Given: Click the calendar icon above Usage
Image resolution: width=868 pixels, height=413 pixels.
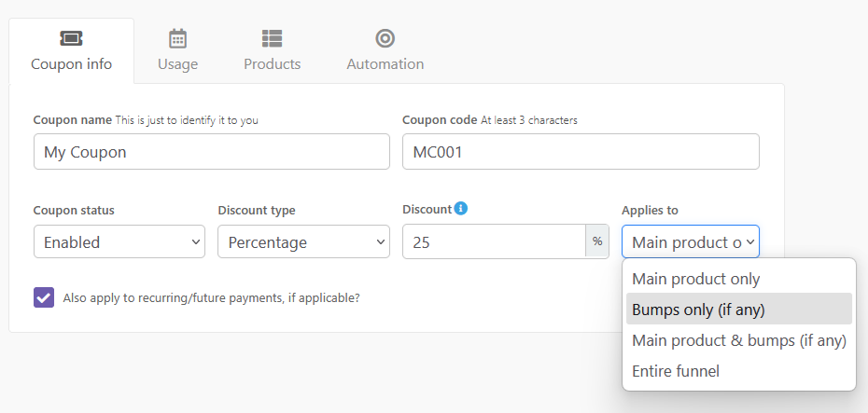Looking at the screenshot, I should point(177,38).
